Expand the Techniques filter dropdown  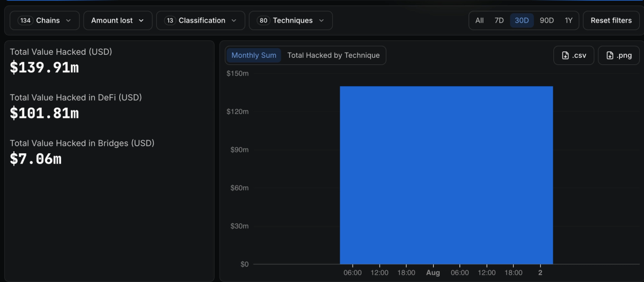291,20
